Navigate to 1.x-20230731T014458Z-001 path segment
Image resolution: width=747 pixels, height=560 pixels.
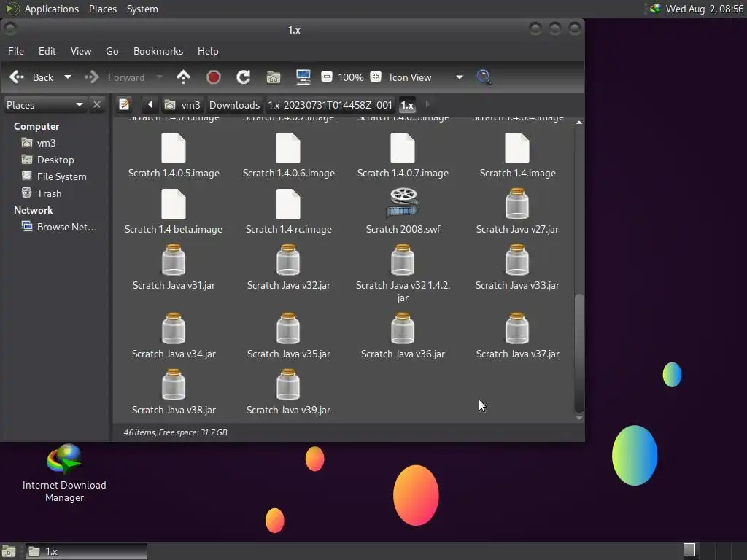click(330, 105)
